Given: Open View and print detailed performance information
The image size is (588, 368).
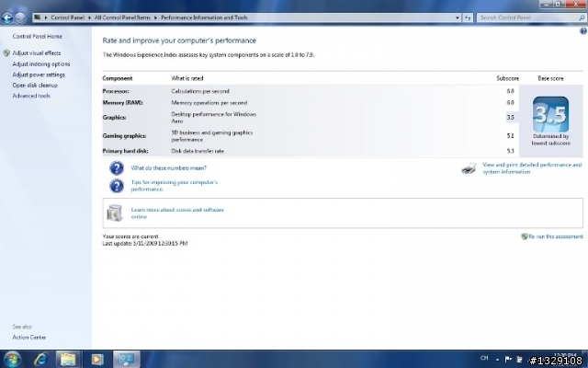Looking at the screenshot, I should [532, 168].
